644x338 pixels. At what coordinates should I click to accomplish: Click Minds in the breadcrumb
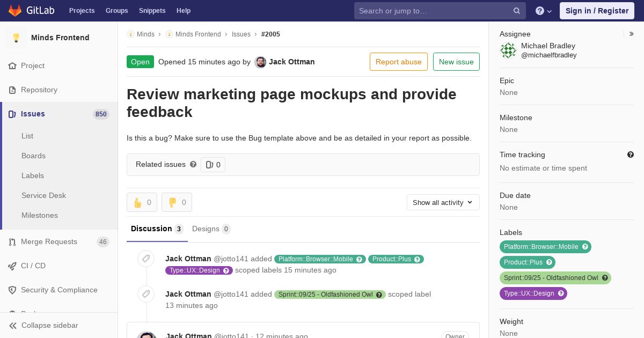145,34
